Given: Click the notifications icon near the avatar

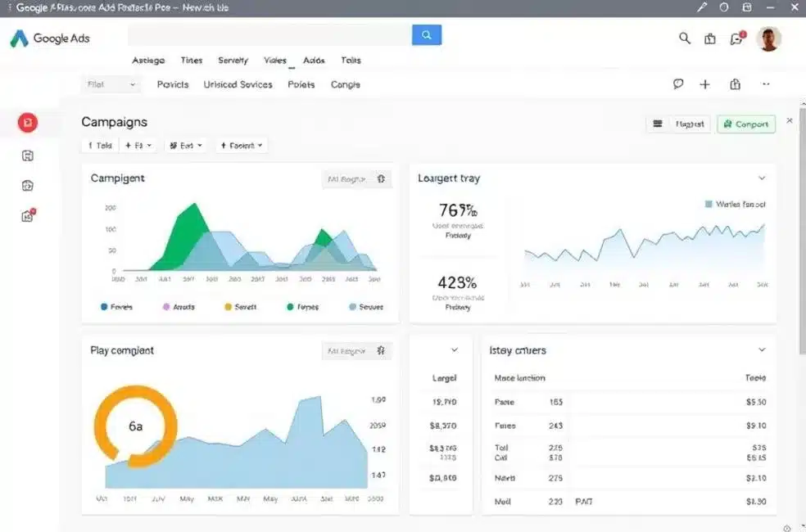Looking at the screenshot, I should tap(736, 38).
